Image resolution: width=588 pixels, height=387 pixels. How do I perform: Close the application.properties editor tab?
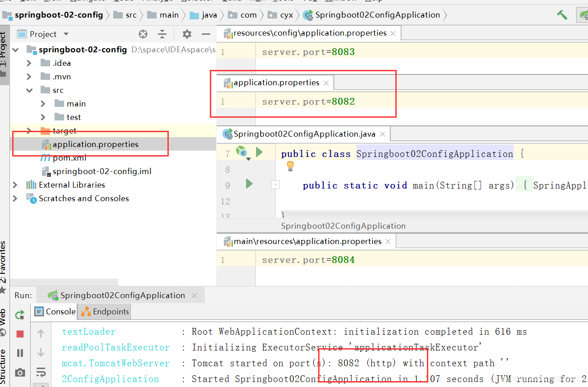(326, 83)
